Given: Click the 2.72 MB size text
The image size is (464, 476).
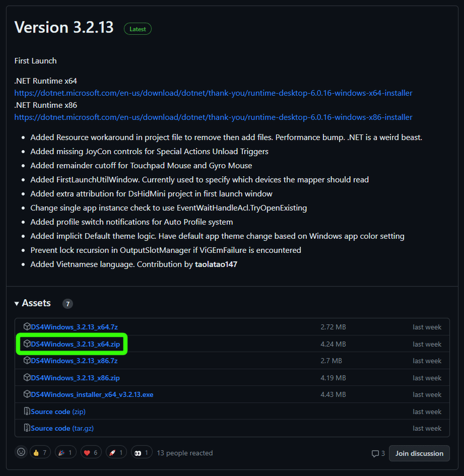Looking at the screenshot, I should (333, 327).
